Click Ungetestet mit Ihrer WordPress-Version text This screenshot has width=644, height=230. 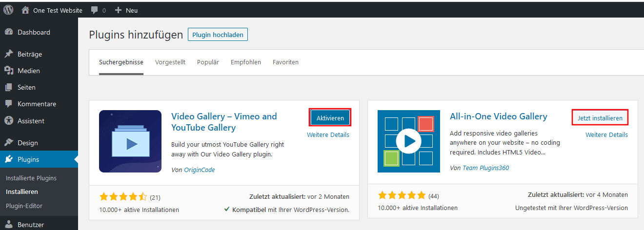click(x=571, y=208)
